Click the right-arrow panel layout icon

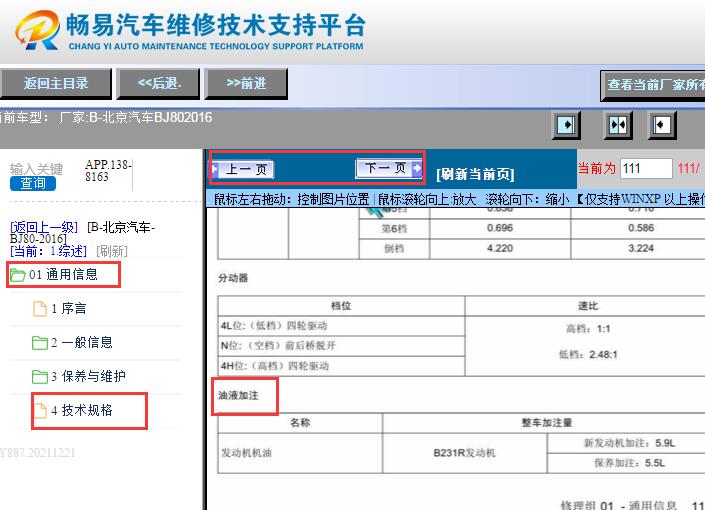tap(566, 125)
